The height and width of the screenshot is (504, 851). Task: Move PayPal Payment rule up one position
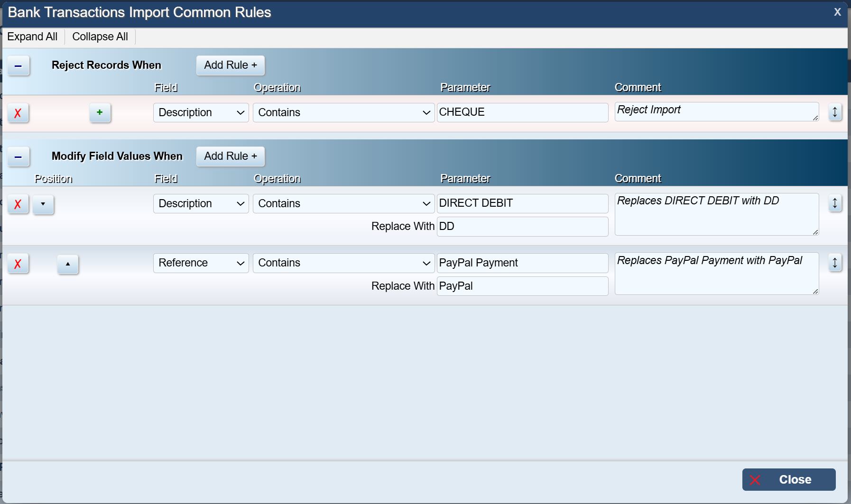tap(68, 264)
